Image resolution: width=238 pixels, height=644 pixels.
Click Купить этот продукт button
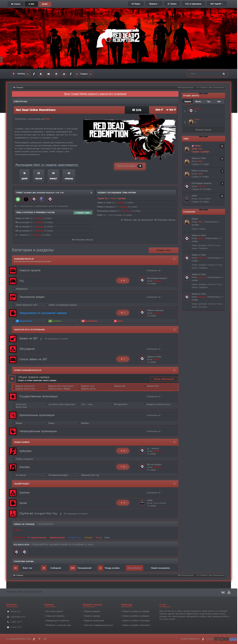pyautogui.click(x=130, y=166)
